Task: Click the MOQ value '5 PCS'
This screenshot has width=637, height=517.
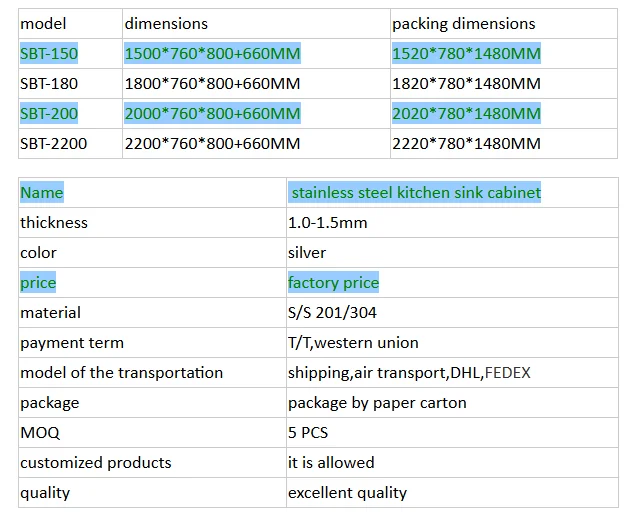Action: click(308, 433)
